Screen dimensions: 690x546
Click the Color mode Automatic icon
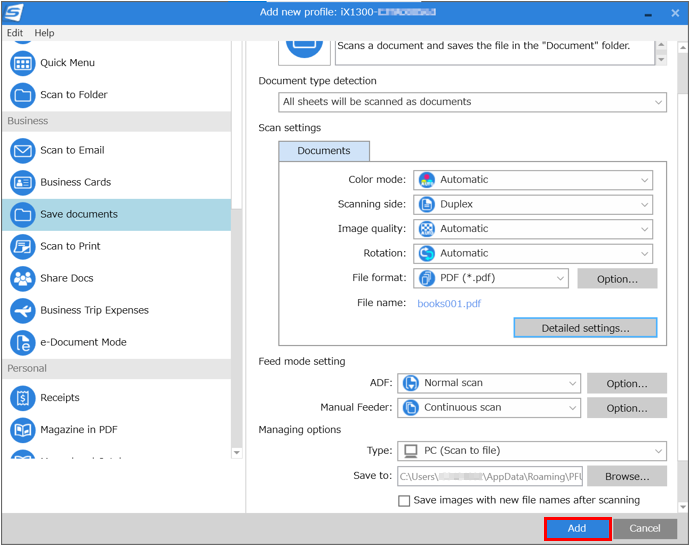tap(426, 180)
